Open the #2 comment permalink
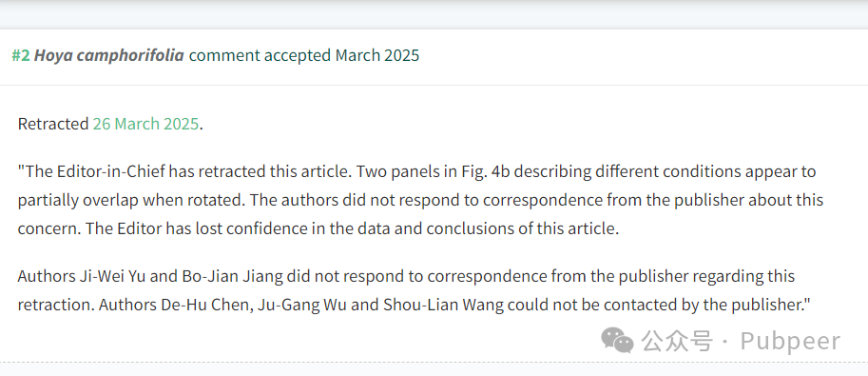 (x=21, y=56)
